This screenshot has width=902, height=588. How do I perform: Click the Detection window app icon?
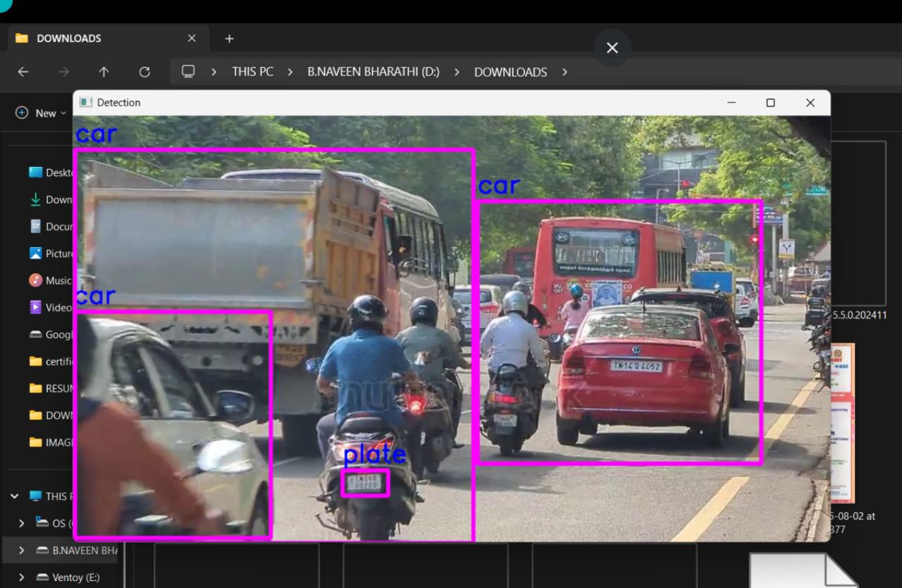[x=86, y=103]
